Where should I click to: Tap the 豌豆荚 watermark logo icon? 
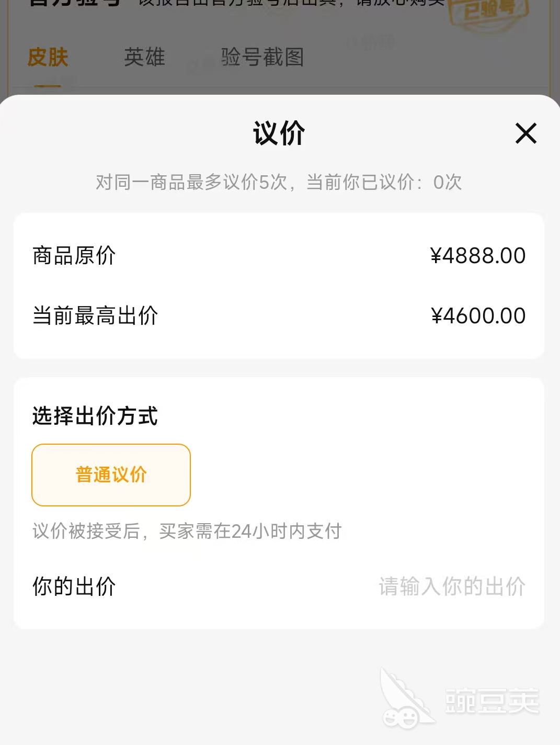point(405,700)
